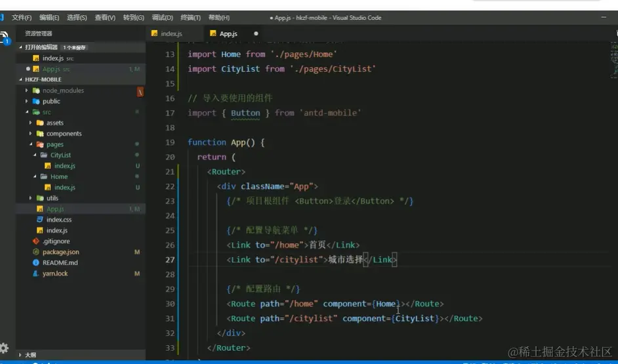Click the 资源管理器 panel title
Viewport: 618px width, 364px height.
coord(38,33)
